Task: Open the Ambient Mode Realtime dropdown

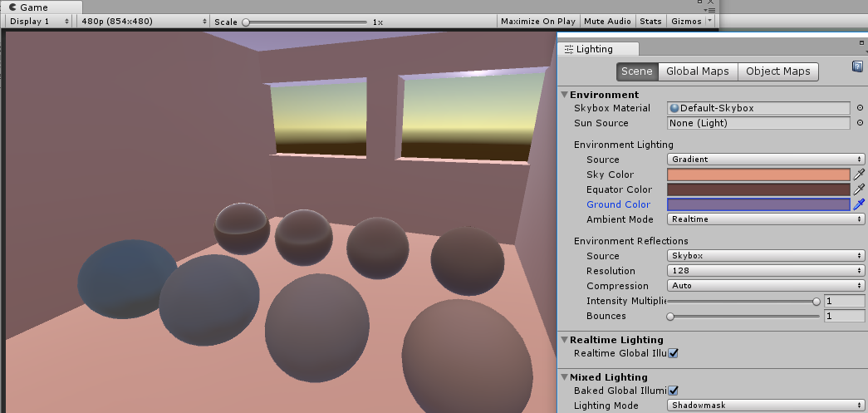Action: pos(766,219)
